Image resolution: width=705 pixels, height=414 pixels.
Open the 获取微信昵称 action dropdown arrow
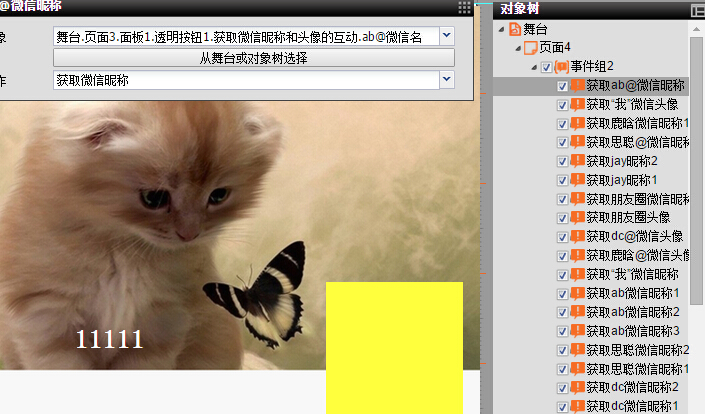[x=446, y=80]
